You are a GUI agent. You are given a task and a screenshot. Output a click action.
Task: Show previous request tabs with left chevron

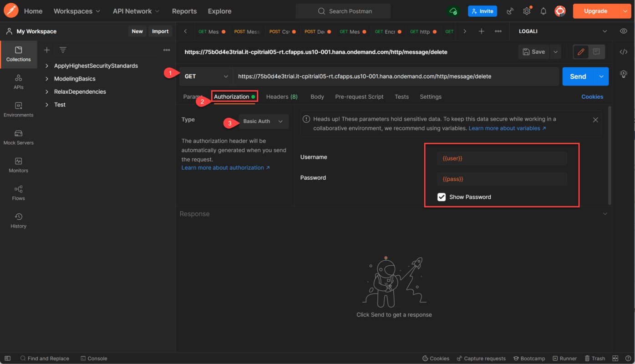click(x=185, y=31)
